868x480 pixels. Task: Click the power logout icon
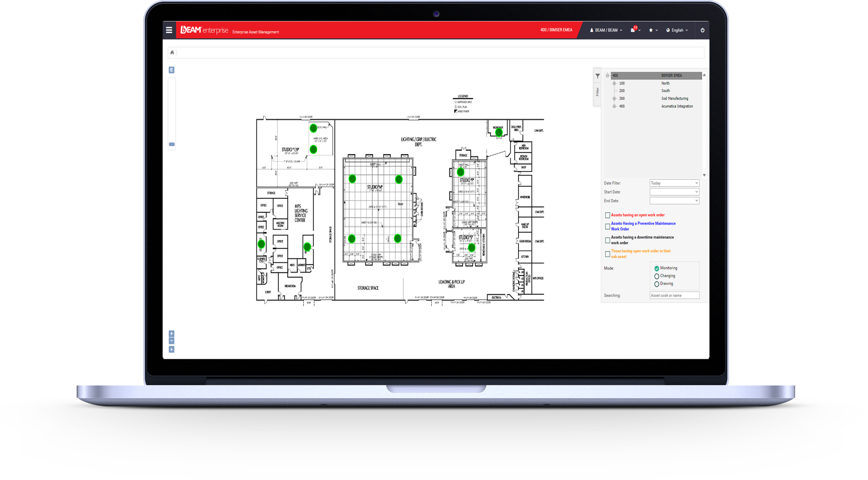pyautogui.click(x=702, y=30)
